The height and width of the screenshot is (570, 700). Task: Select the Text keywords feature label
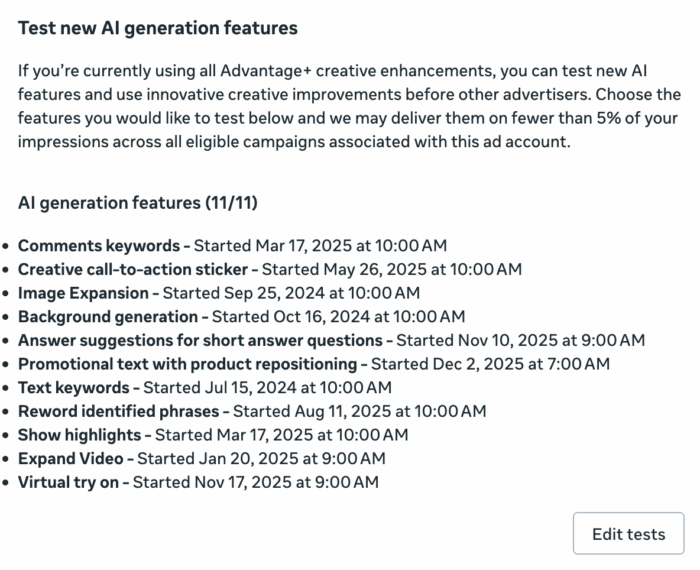click(x=74, y=388)
